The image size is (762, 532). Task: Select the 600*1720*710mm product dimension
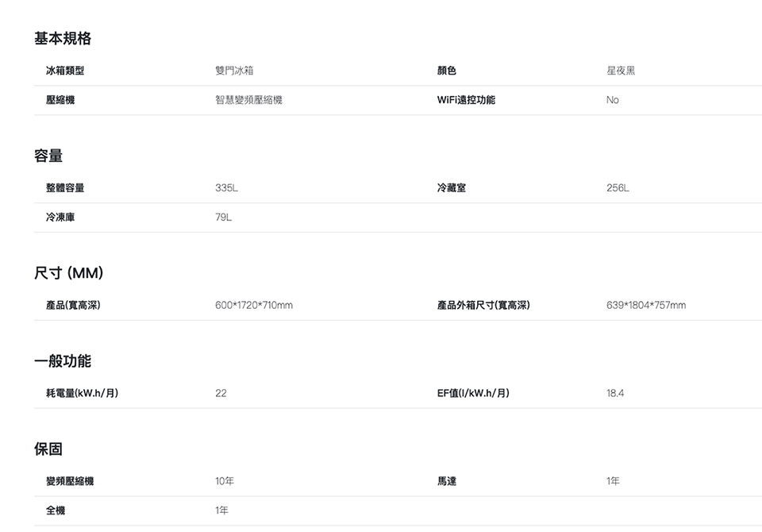click(254, 306)
